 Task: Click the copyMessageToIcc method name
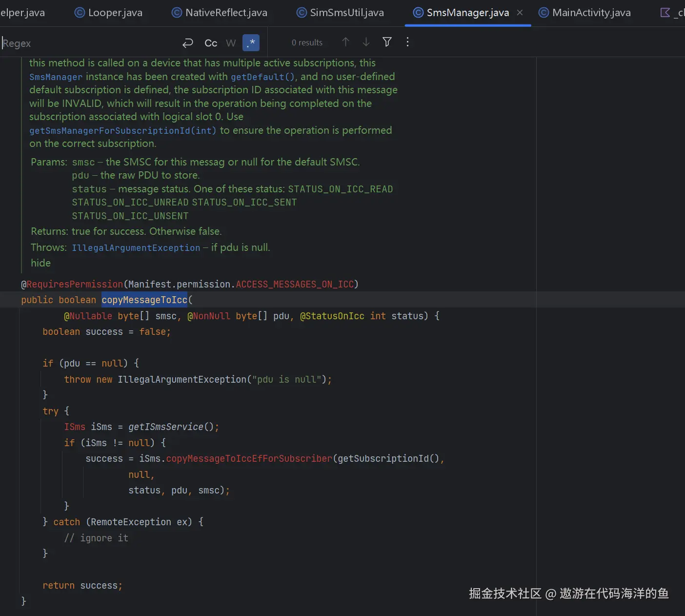pyautogui.click(x=144, y=300)
